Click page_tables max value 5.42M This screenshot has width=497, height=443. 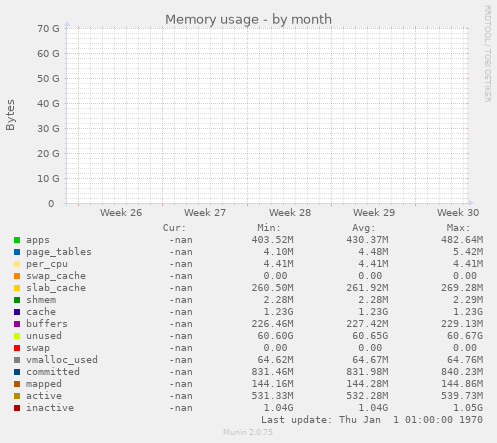[x=468, y=252]
